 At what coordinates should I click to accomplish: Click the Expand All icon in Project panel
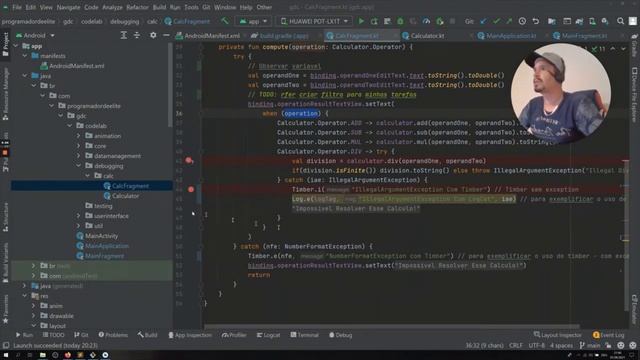point(123,36)
